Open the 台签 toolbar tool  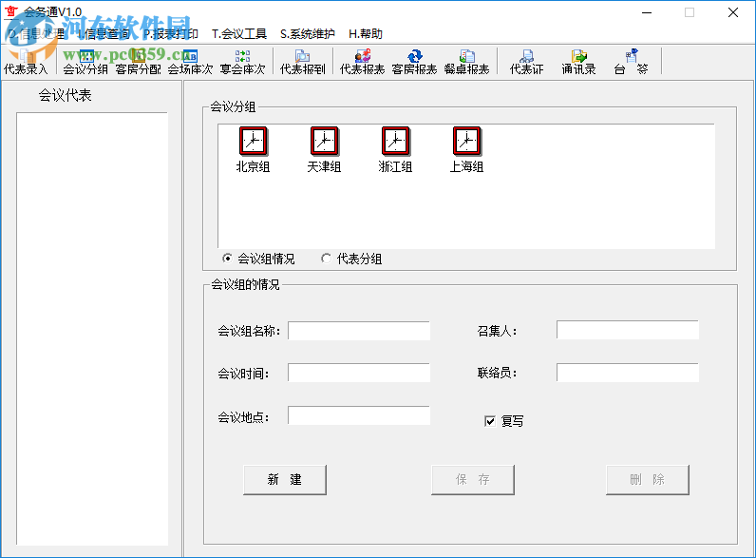(x=632, y=61)
